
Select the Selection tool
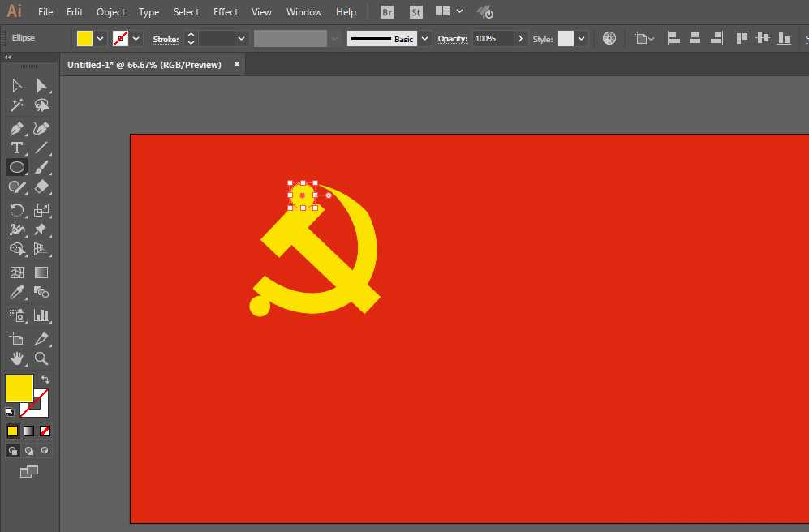pyautogui.click(x=17, y=85)
